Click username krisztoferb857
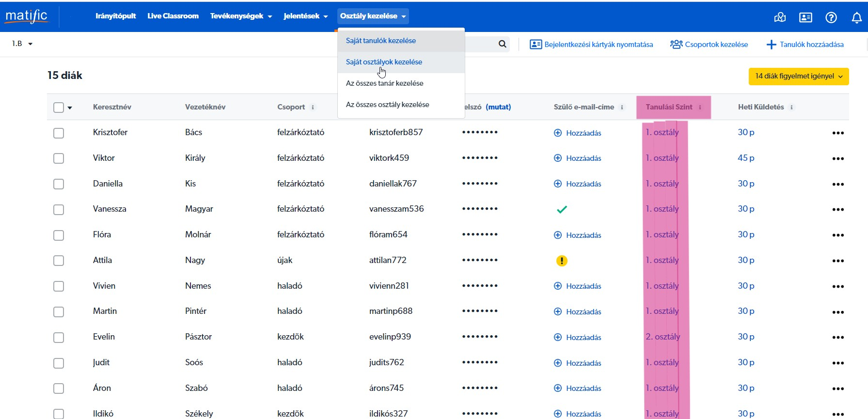The image size is (868, 419). 396,132
